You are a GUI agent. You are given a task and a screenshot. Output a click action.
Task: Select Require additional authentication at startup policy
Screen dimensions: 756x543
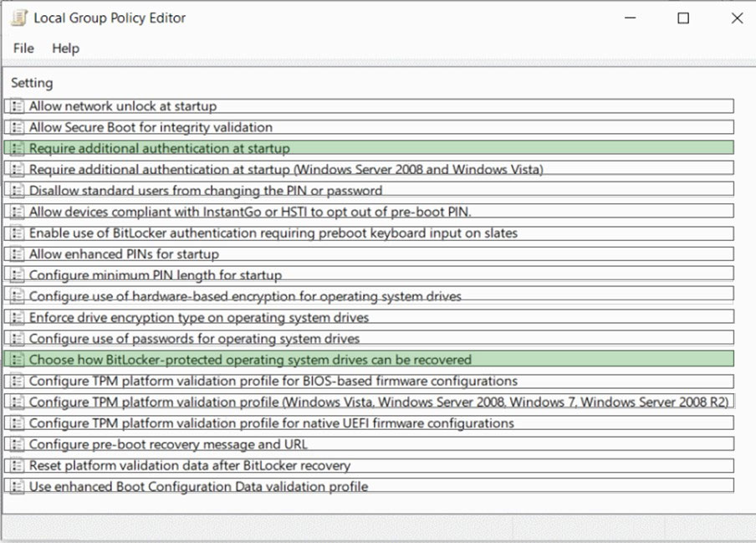[369, 148]
